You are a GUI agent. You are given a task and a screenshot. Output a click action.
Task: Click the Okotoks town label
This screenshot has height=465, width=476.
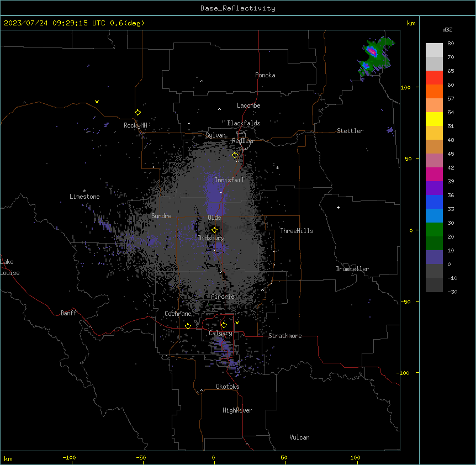[228, 387]
